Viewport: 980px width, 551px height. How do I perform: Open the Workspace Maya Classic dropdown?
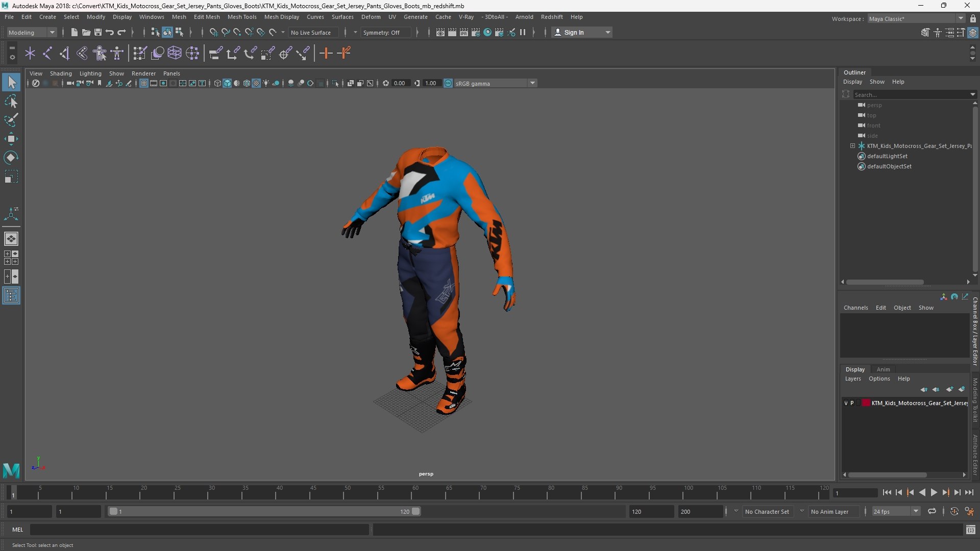(916, 19)
